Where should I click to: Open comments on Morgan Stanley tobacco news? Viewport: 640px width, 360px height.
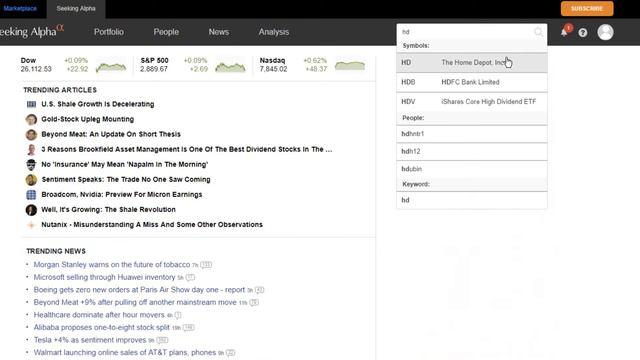pos(206,265)
